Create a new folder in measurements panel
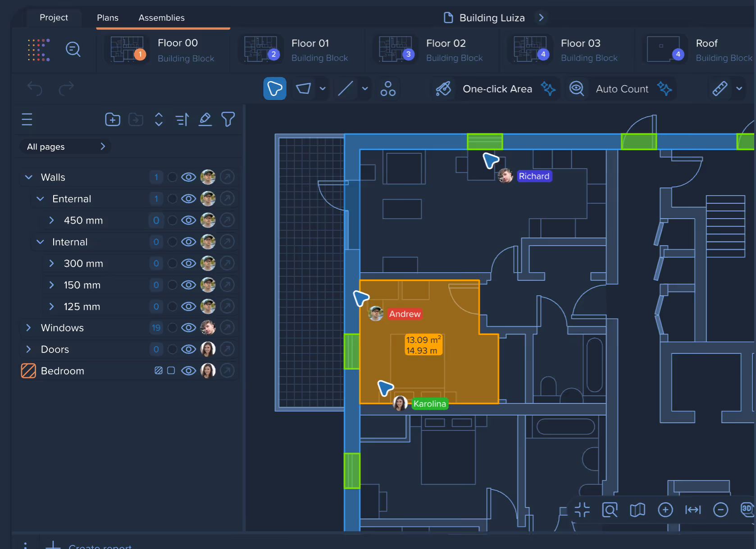 click(112, 119)
